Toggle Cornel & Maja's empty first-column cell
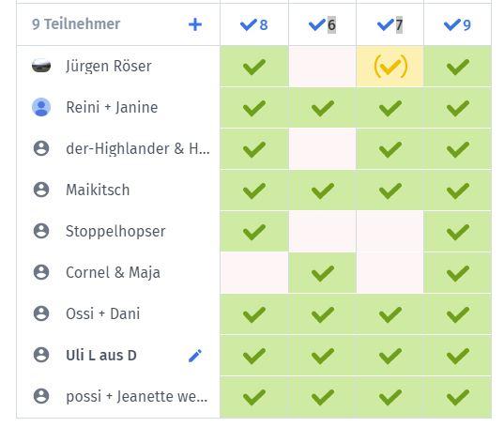The height and width of the screenshot is (427, 504). pos(254,272)
